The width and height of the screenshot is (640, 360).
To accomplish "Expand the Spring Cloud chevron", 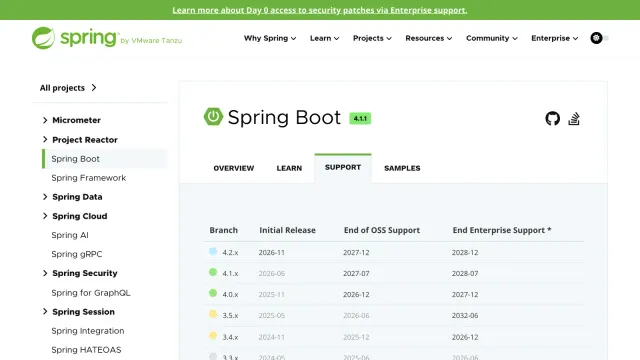I will point(45,216).
